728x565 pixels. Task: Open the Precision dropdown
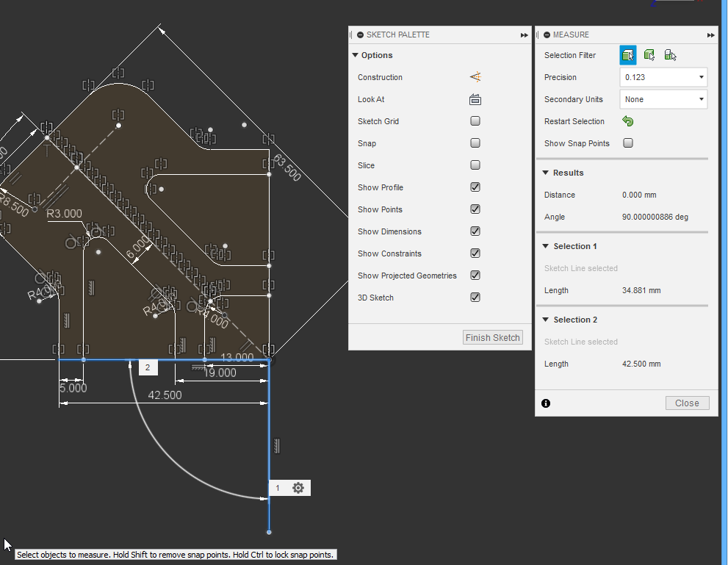pyautogui.click(x=663, y=76)
